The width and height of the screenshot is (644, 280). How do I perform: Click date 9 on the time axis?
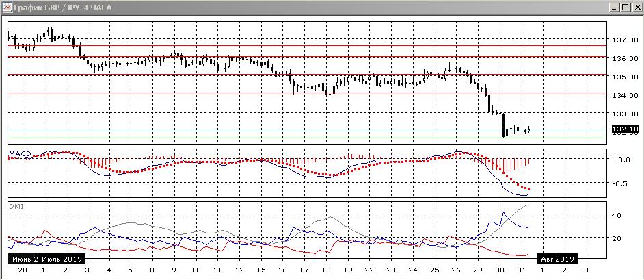click(x=176, y=270)
